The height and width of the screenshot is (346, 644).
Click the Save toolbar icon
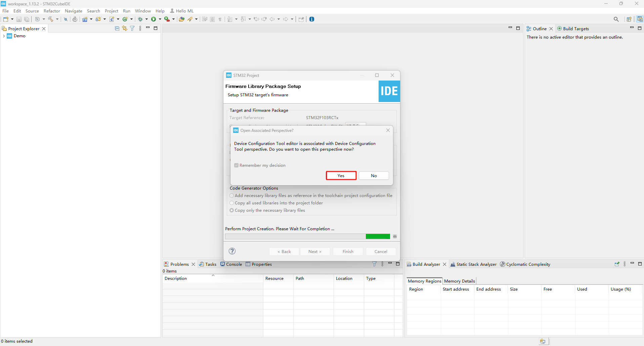tap(19, 19)
